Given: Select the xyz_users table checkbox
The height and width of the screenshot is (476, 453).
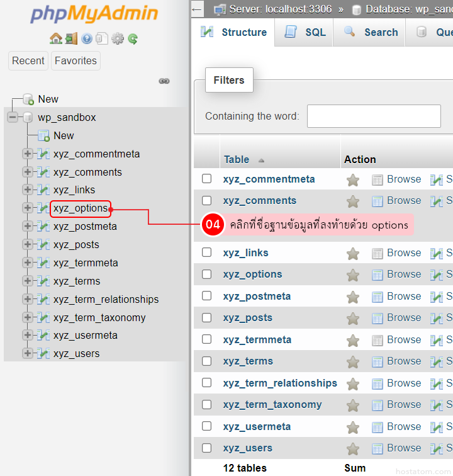Looking at the screenshot, I should (x=206, y=448).
